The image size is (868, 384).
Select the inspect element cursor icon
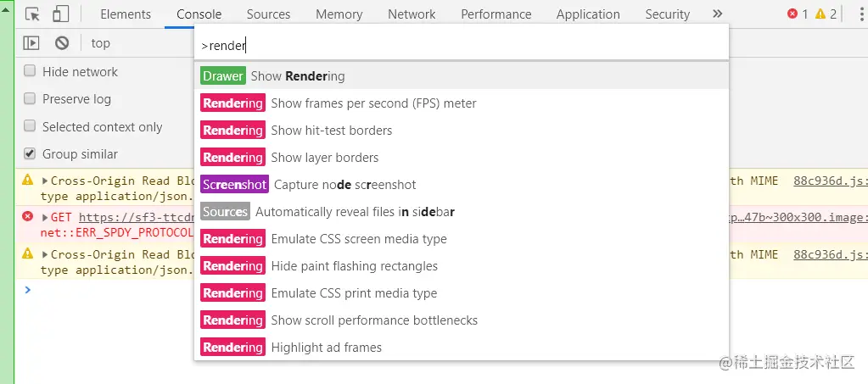33,14
